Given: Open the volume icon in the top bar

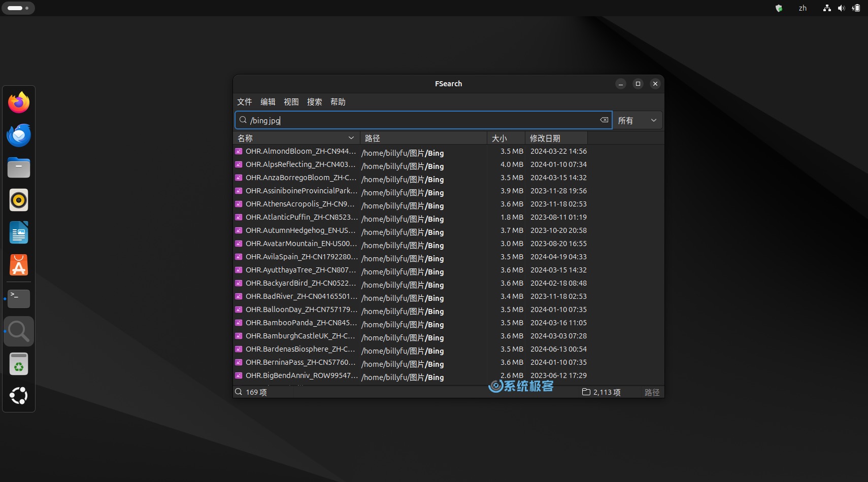Looking at the screenshot, I should (842, 8).
